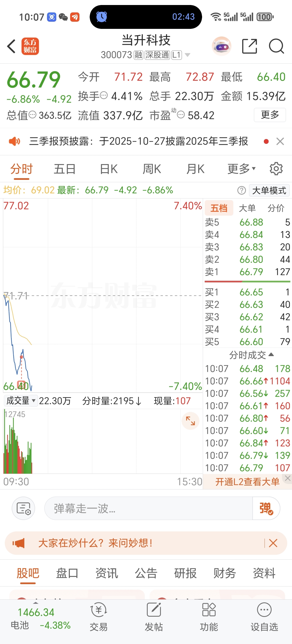Tap 开通L2查看大单 link
Screen dimensions: 292x644
pyautogui.click(x=247, y=482)
